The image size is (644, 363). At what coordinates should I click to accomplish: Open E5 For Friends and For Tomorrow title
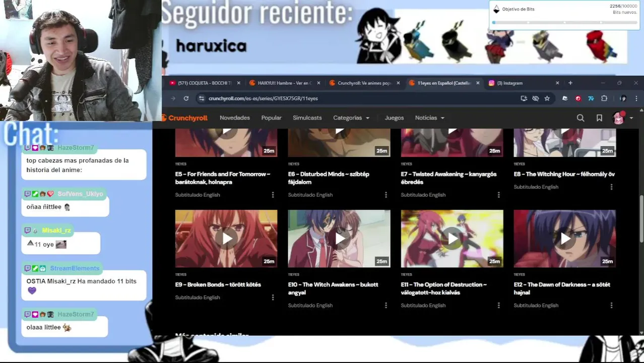pyautogui.click(x=223, y=178)
